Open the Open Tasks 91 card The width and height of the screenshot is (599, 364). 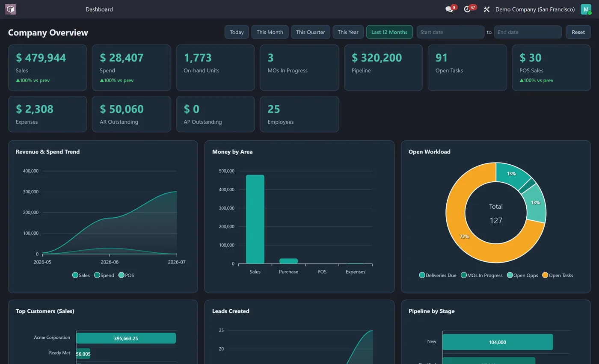pos(467,68)
